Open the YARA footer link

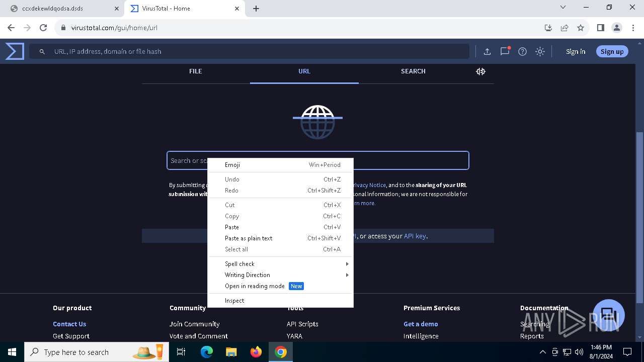[294, 336]
